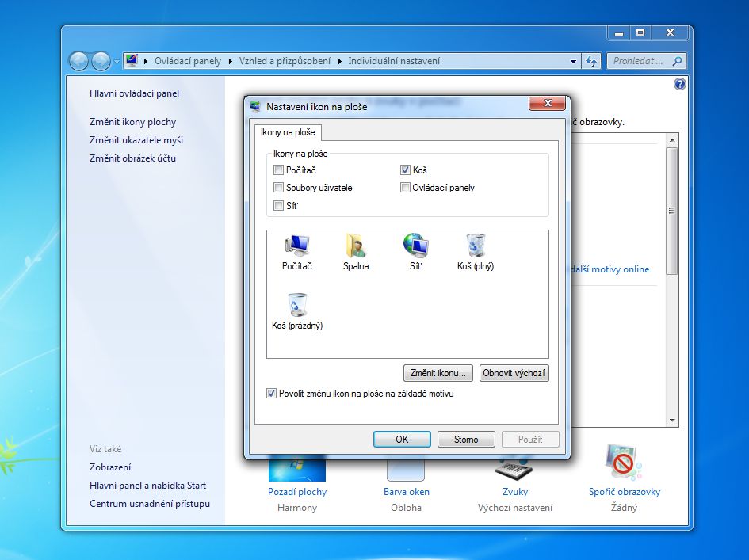This screenshot has height=560, width=749.
Task: Click the Control Panel icon in address bar
Action: click(132, 61)
